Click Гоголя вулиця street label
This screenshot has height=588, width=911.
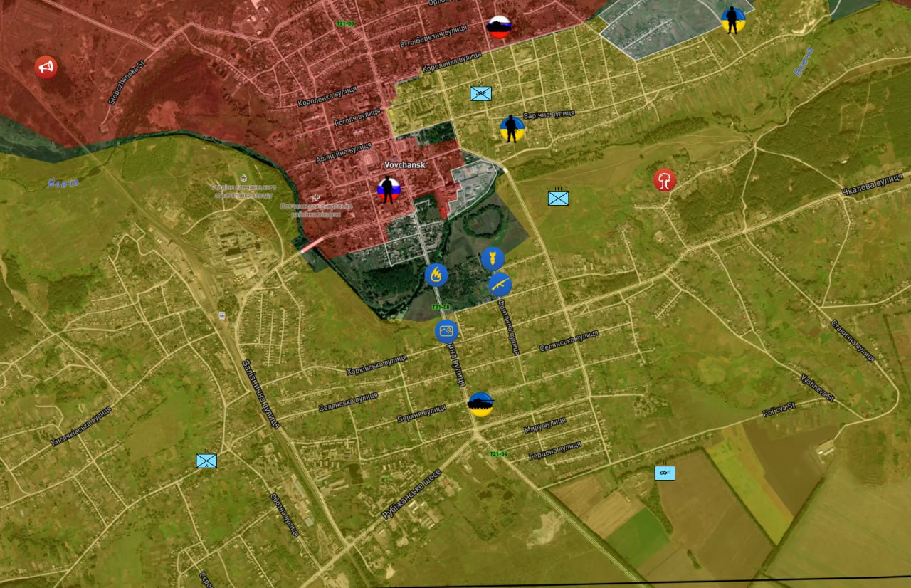356,117
